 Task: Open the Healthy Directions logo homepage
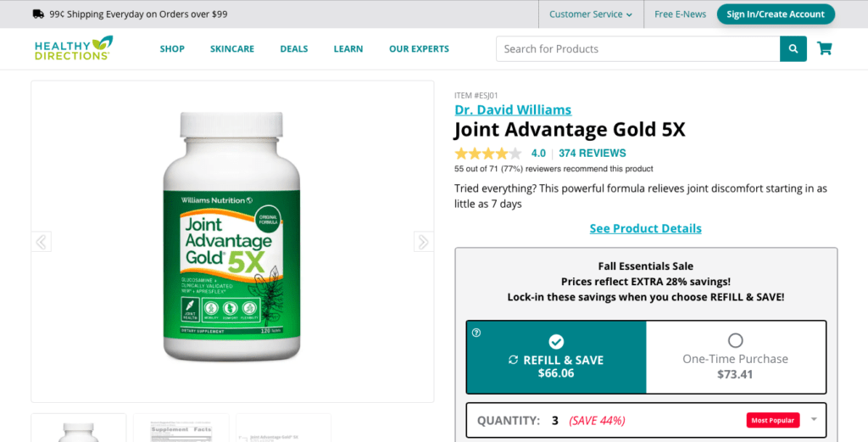pyautogui.click(x=74, y=48)
